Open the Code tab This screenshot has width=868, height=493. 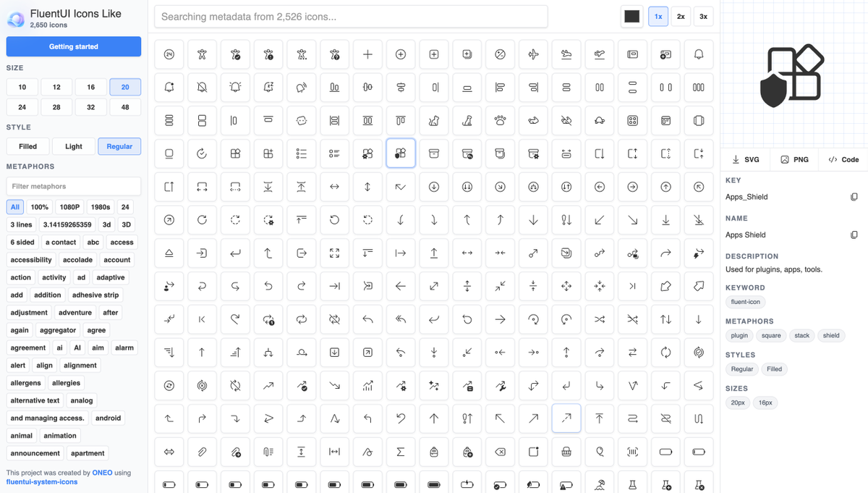click(843, 159)
